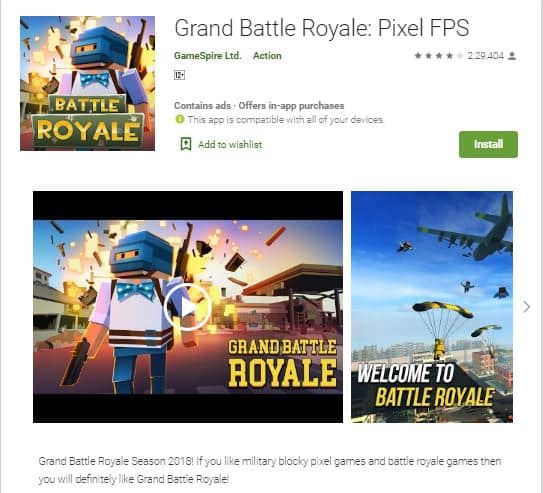
Task: Click the Grand Battle Royale video logo text
Action: [x=282, y=364]
